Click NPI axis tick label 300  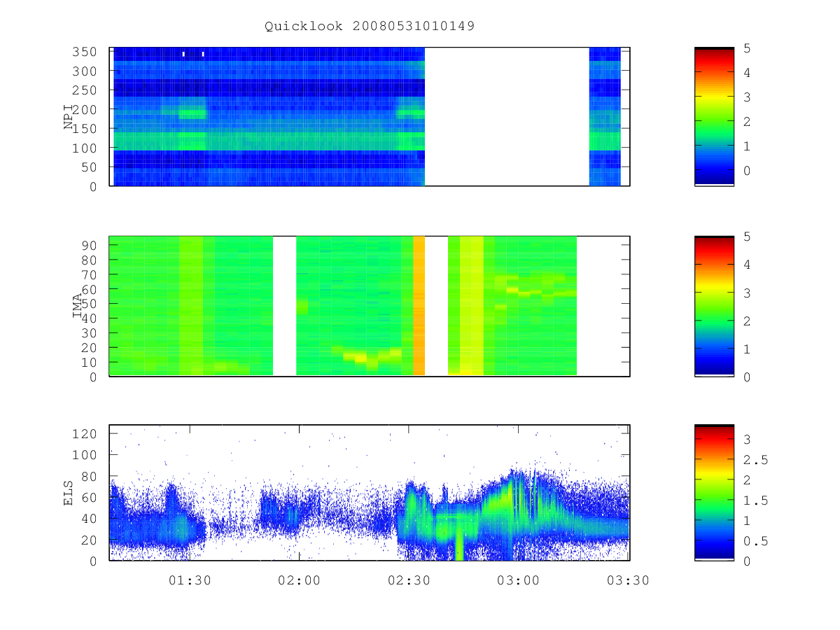85,71
